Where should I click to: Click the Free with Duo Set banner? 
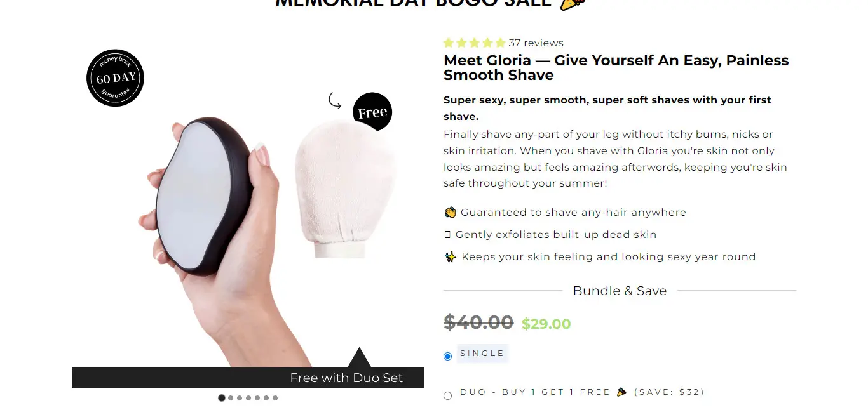[x=248, y=378]
